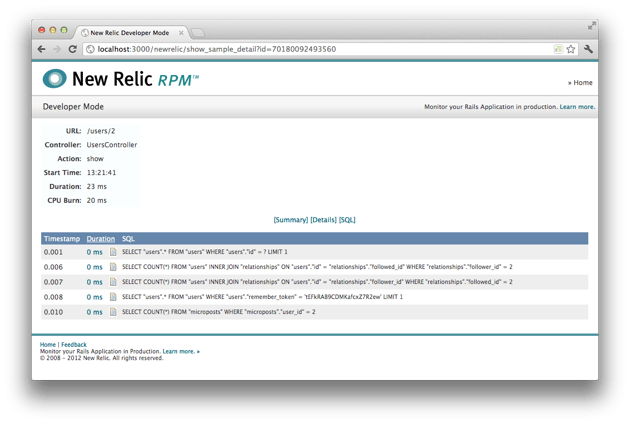Screen dimensions: 630x424
Task: Click the browser forward arrow
Action: tap(57, 49)
